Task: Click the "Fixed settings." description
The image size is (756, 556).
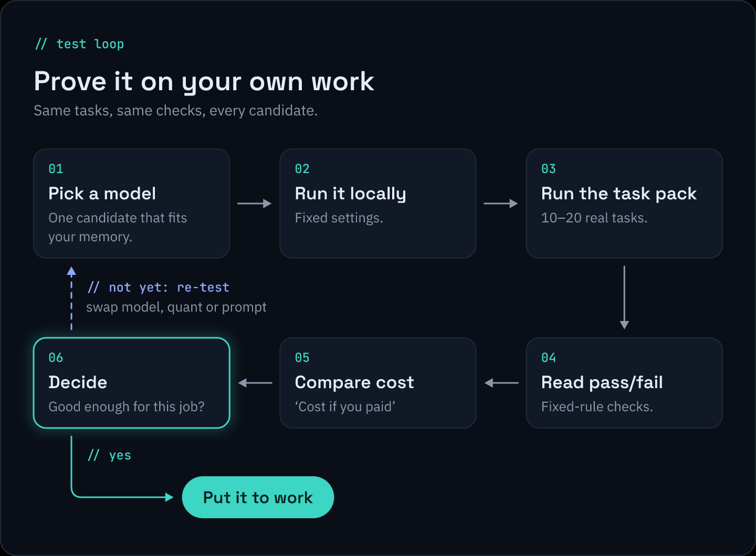Action: pyautogui.click(x=339, y=218)
